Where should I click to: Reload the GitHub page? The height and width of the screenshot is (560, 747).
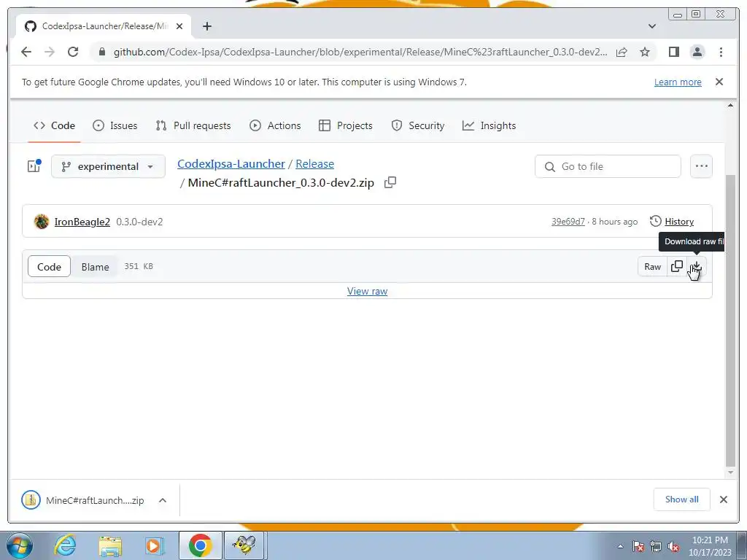pyautogui.click(x=73, y=52)
